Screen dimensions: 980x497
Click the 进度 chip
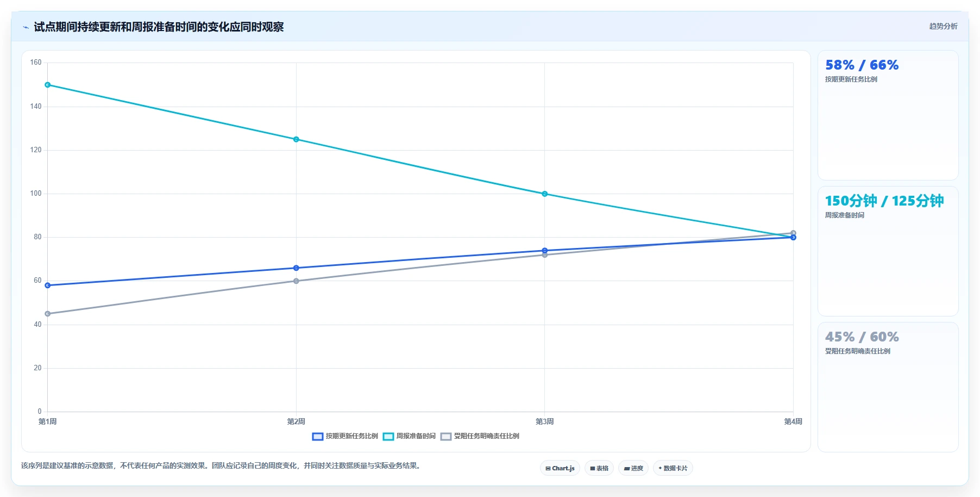tap(633, 468)
